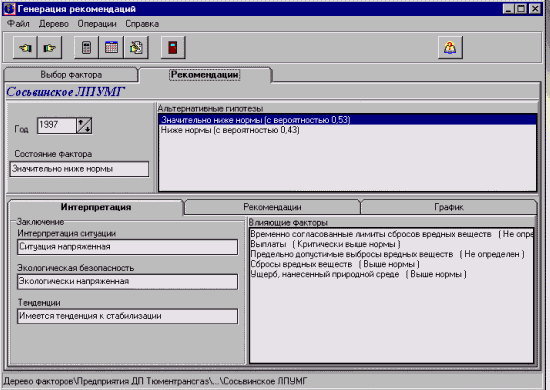Click the Тенденции field
This screenshot has width=550, height=390.
point(127,316)
